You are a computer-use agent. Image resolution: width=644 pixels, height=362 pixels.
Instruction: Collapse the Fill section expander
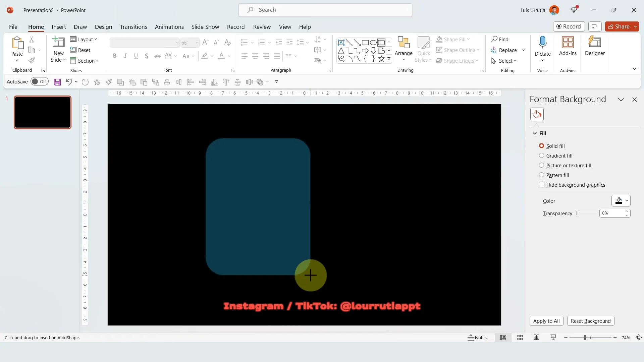(x=535, y=133)
